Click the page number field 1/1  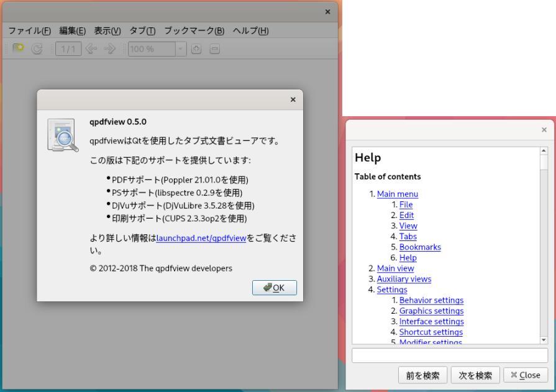[x=68, y=48]
